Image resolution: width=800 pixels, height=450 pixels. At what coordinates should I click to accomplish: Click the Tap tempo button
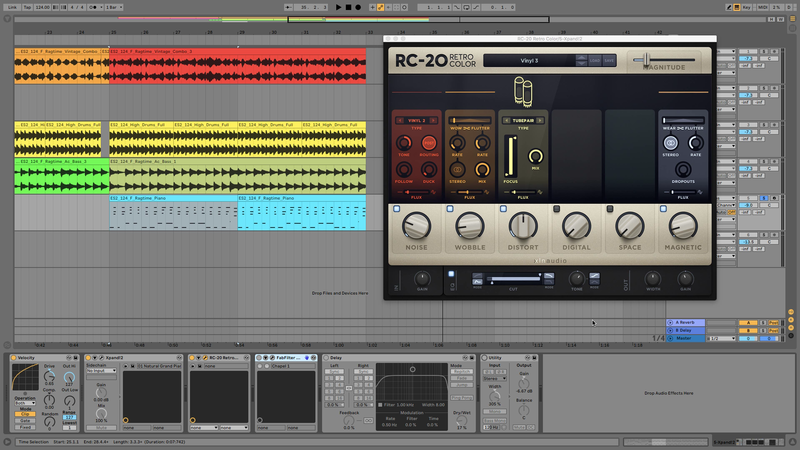click(x=27, y=7)
